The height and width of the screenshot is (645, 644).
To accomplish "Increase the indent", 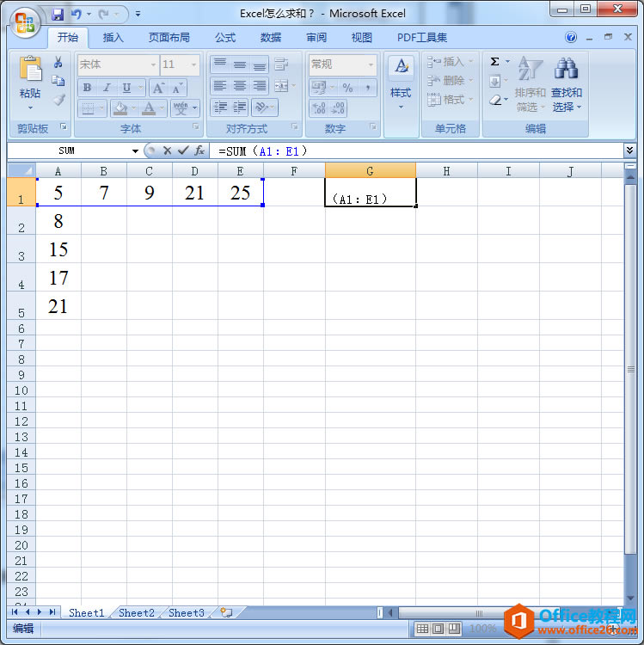I will click(240, 107).
